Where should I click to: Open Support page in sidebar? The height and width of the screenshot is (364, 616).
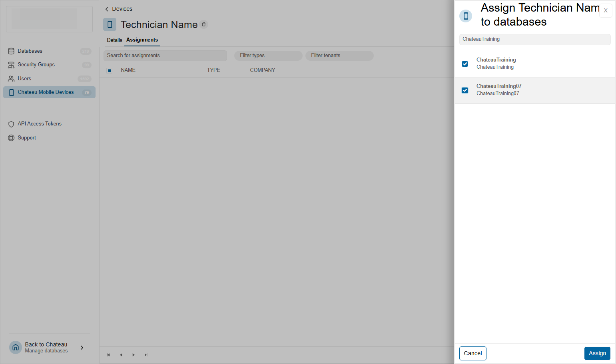pos(49,138)
